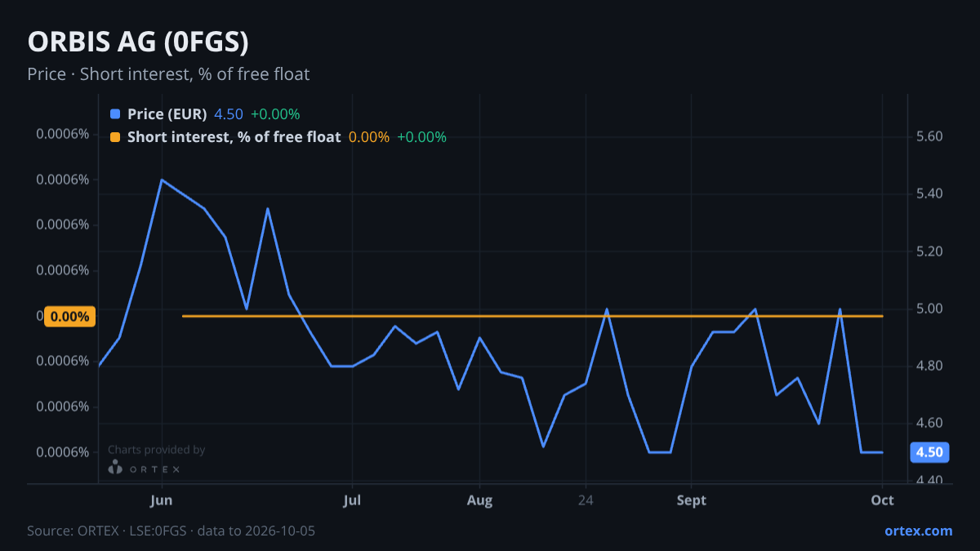Click the Aug x-axis label
This screenshot has height=551, width=980.
coord(479,500)
